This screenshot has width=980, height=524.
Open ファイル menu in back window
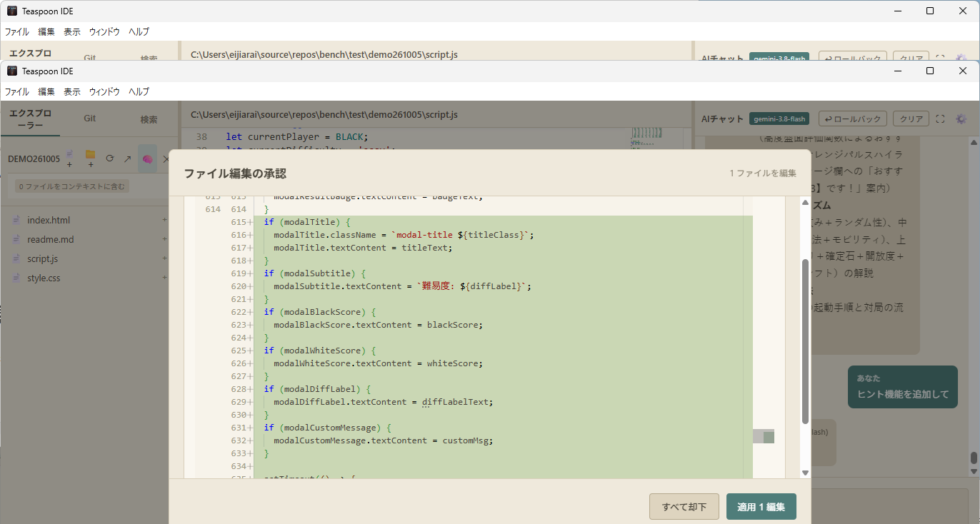pyautogui.click(x=17, y=31)
